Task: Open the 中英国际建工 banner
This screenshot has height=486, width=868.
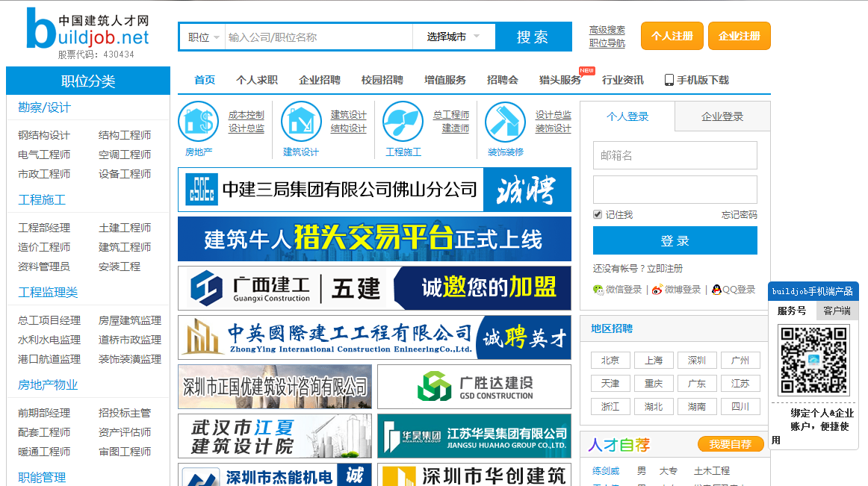Action: [x=374, y=337]
